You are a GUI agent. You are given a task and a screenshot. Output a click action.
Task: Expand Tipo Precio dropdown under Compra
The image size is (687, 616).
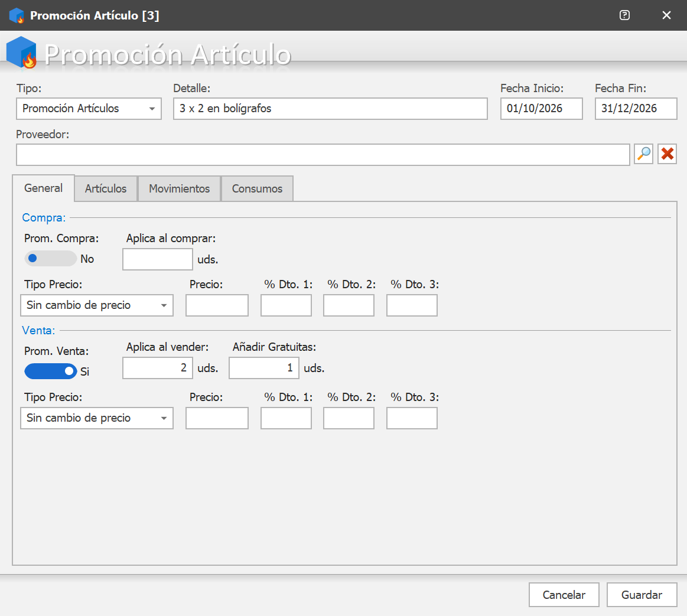coord(97,305)
